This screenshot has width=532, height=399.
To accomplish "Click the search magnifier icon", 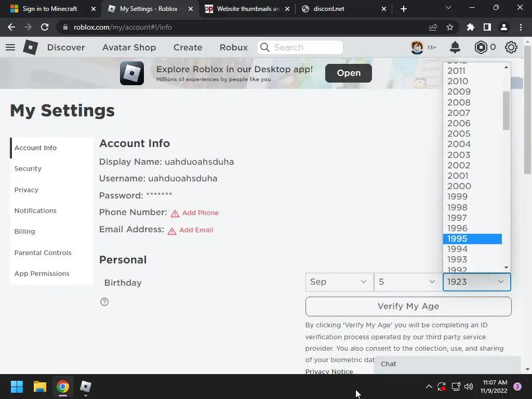I will pos(265,47).
